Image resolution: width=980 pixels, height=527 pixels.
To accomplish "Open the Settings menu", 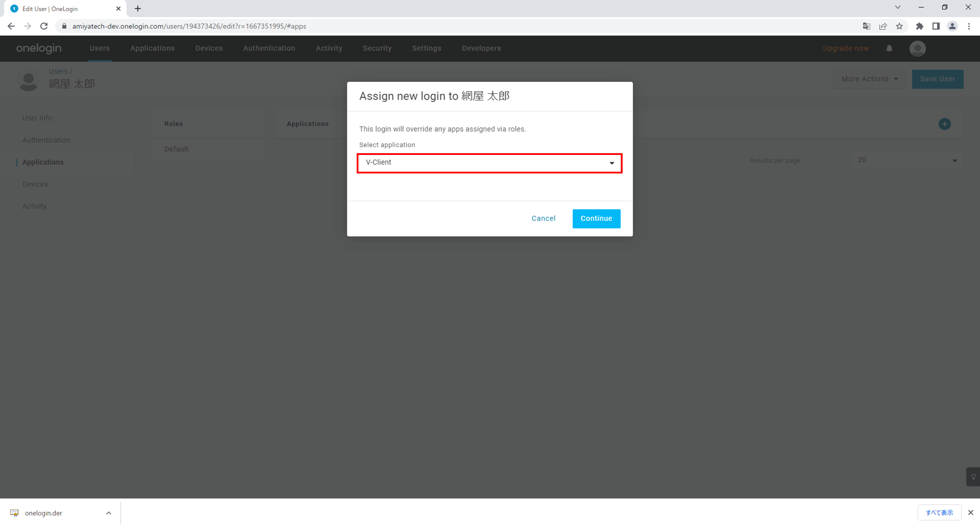I will pyautogui.click(x=426, y=48).
